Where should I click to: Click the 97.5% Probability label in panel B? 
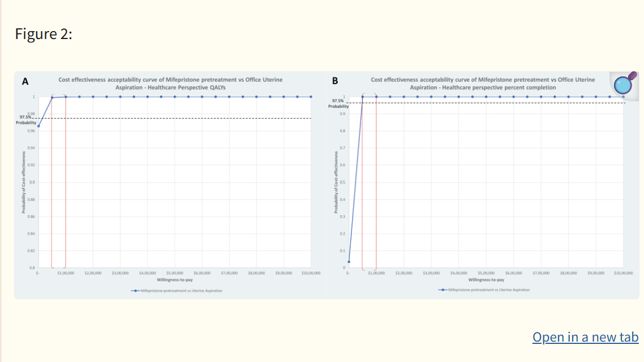click(340, 104)
